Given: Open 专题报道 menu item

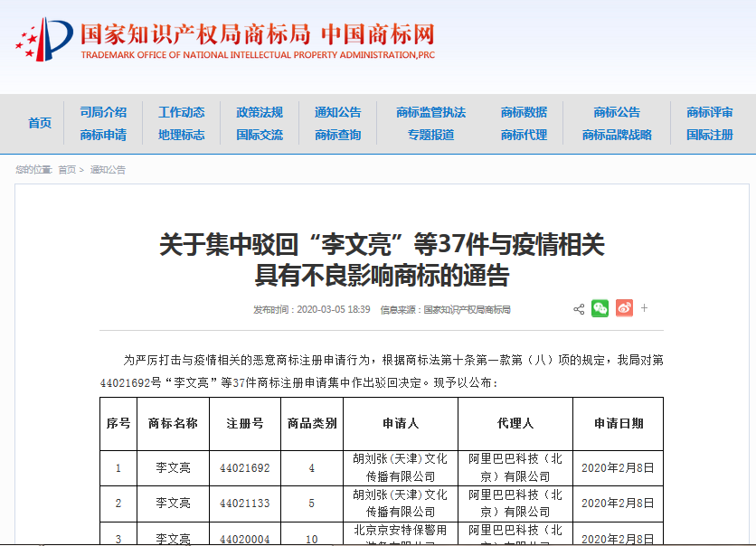Looking at the screenshot, I should pyautogui.click(x=431, y=135).
